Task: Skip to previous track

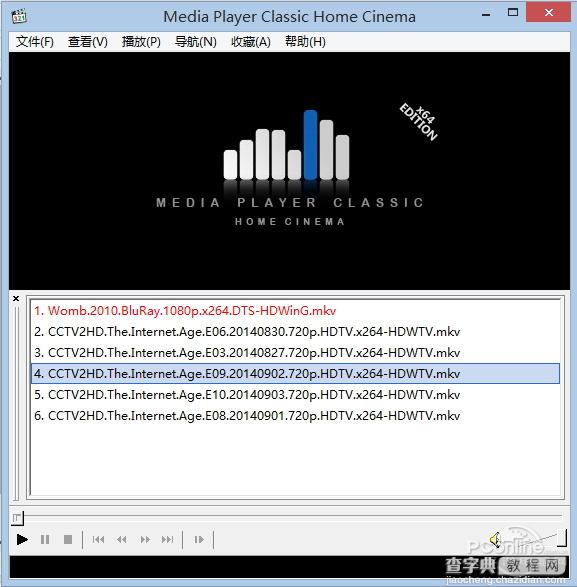Action: tap(98, 539)
